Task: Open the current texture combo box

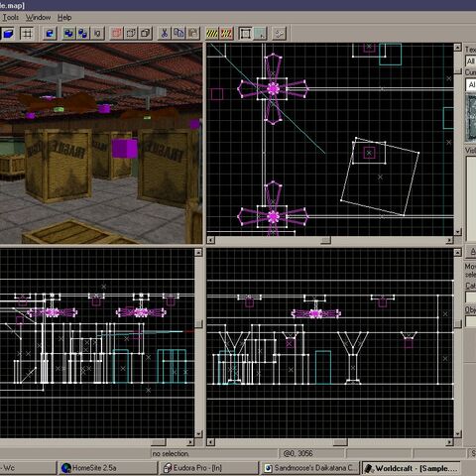Action: pyautogui.click(x=470, y=84)
